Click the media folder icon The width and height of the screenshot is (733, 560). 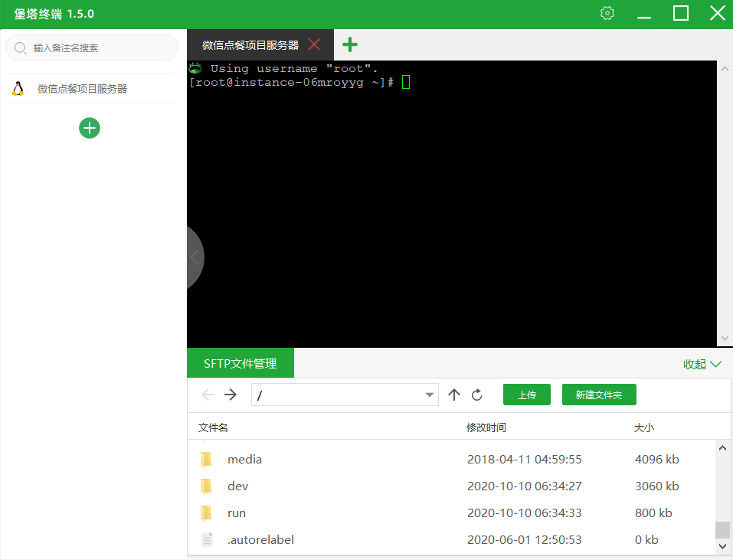tap(206, 460)
